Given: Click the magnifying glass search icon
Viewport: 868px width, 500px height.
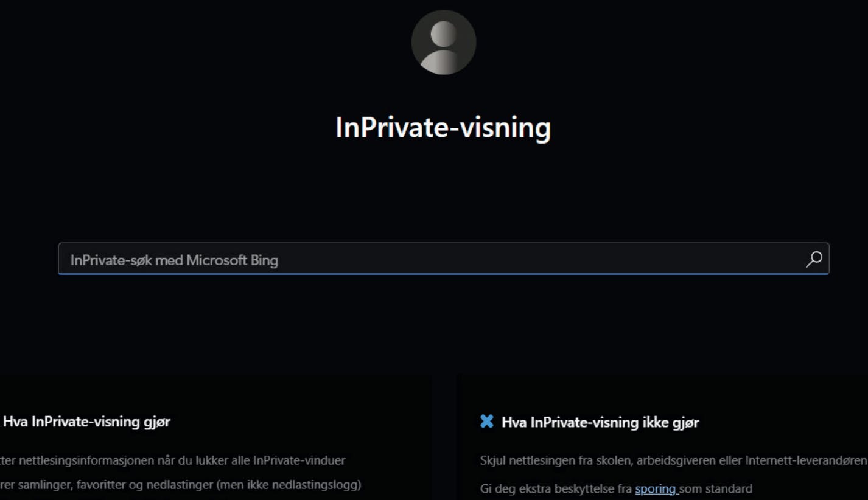Looking at the screenshot, I should coord(814,259).
